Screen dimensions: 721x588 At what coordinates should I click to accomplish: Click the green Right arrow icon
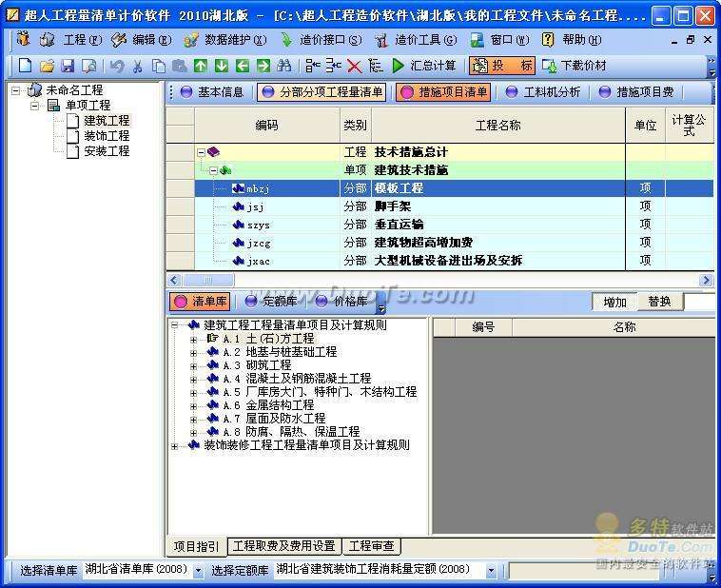tap(263, 66)
